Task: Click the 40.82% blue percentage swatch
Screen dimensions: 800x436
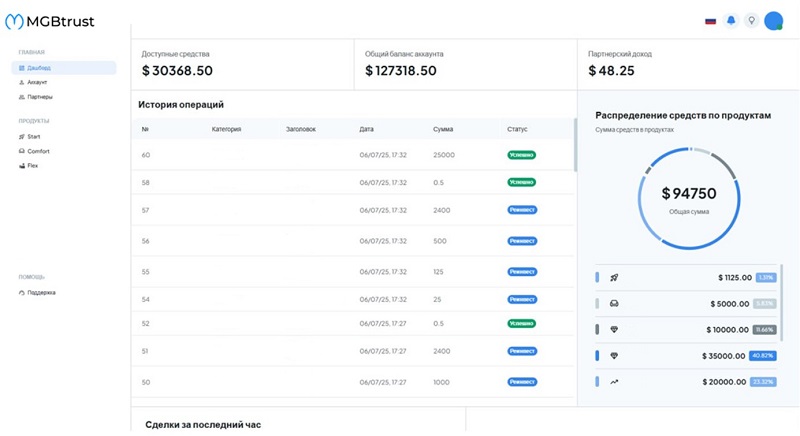Action: (x=762, y=355)
